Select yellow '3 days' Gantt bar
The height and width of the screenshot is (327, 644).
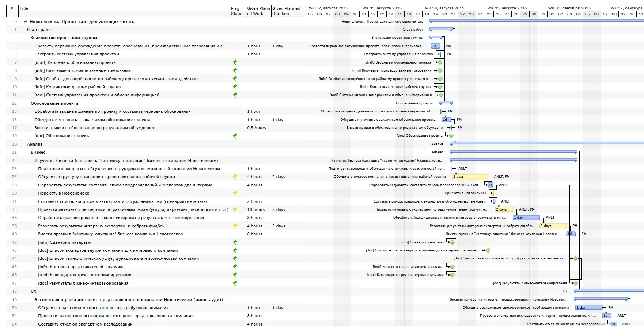click(553, 226)
